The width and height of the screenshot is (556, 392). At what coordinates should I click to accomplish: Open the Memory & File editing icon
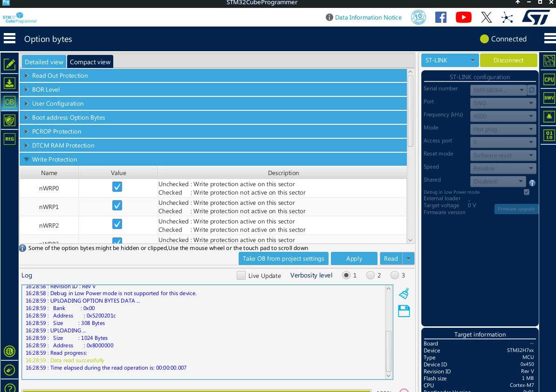tap(10, 64)
